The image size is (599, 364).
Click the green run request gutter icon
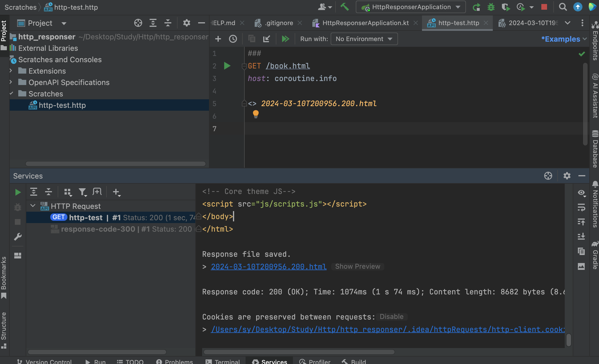[227, 66]
